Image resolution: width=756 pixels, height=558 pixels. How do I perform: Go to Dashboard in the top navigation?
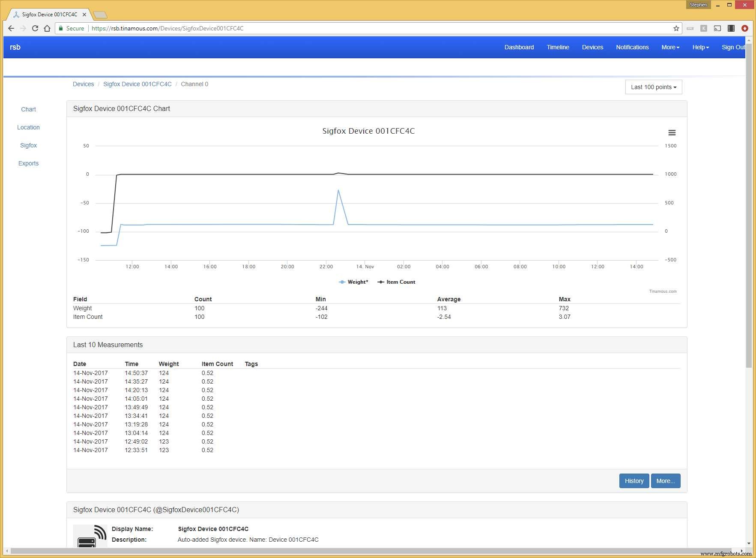click(x=519, y=47)
